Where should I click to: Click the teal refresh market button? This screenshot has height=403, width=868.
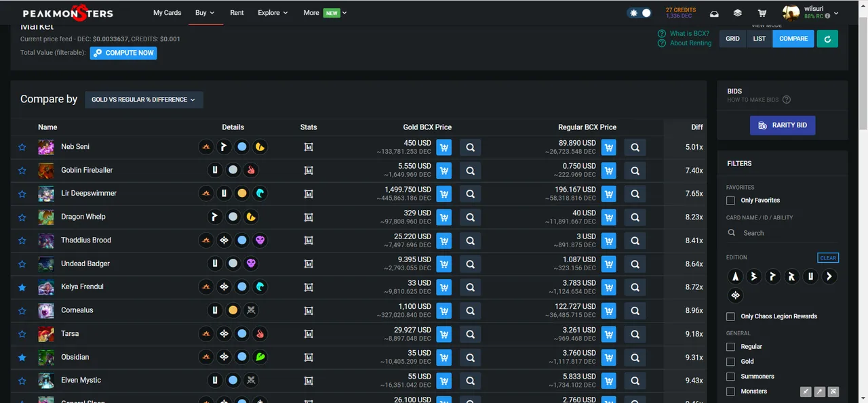(827, 39)
